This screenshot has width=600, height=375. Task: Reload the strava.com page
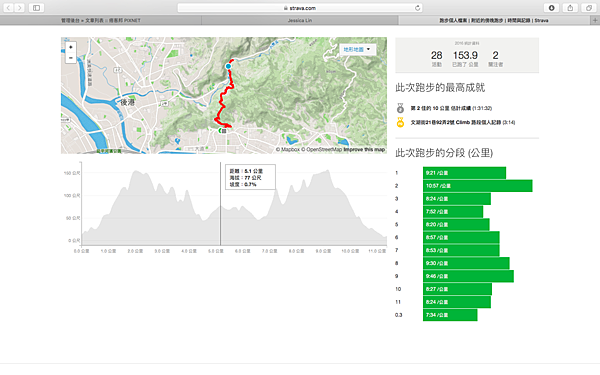click(x=417, y=8)
